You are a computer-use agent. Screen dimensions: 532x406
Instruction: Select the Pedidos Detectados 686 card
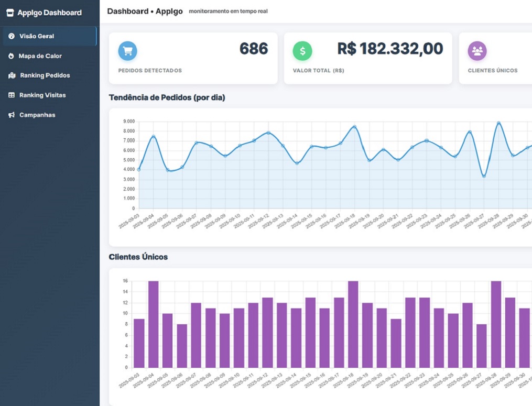click(x=193, y=58)
